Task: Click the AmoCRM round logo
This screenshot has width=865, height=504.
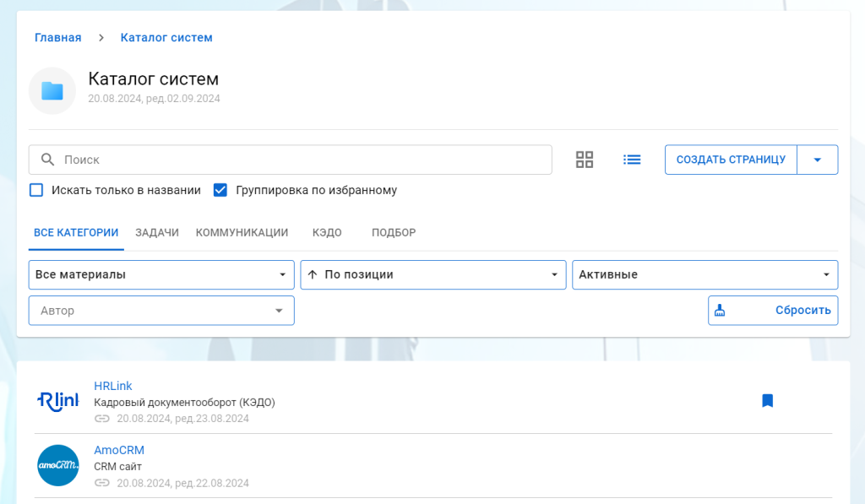Action: tap(58, 465)
